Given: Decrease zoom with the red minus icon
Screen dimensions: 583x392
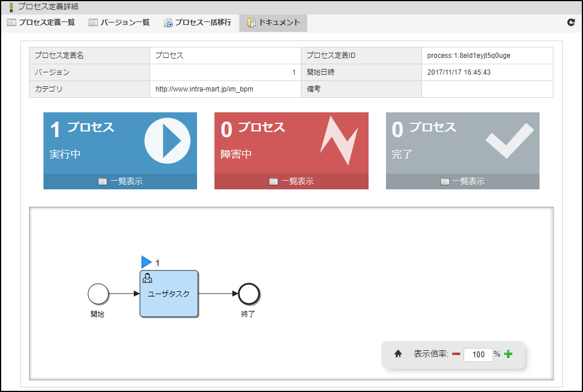Looking at the screenshot, I should coord(456,354).
